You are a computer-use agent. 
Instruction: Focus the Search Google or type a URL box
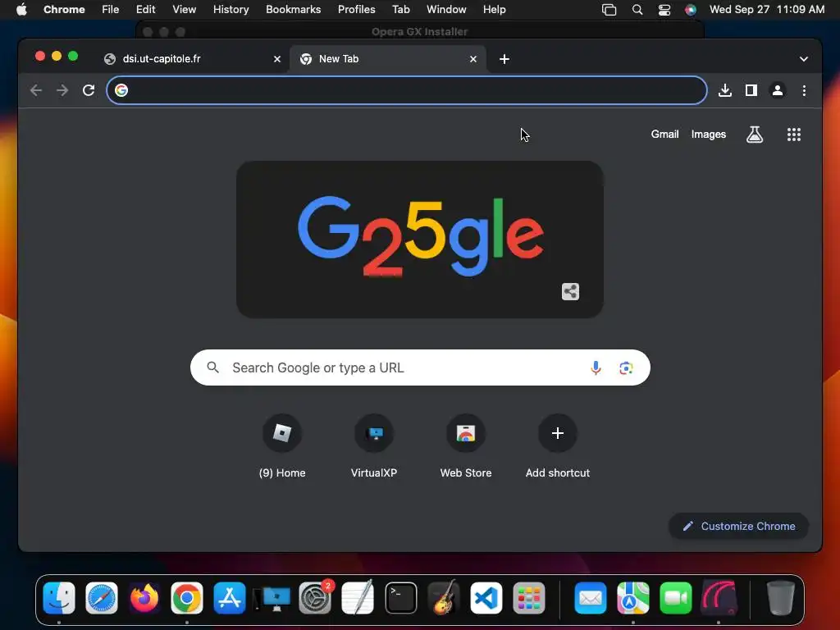pos(420,367)
